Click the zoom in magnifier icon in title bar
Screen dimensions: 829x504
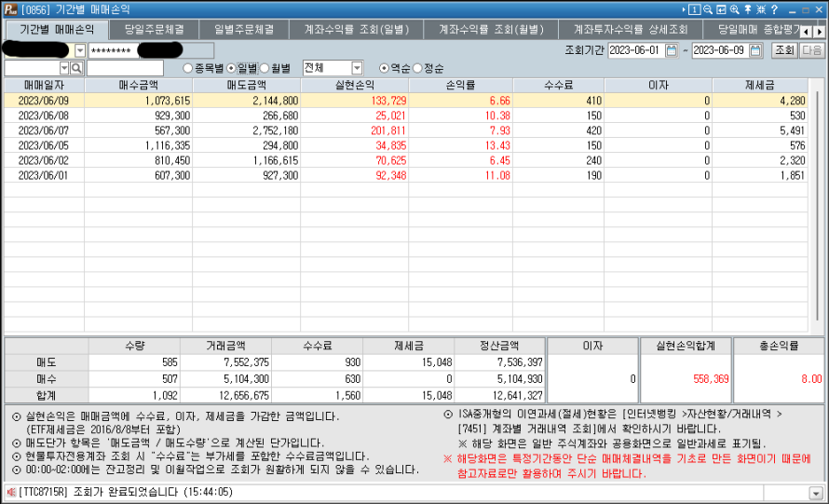(735, 9)
